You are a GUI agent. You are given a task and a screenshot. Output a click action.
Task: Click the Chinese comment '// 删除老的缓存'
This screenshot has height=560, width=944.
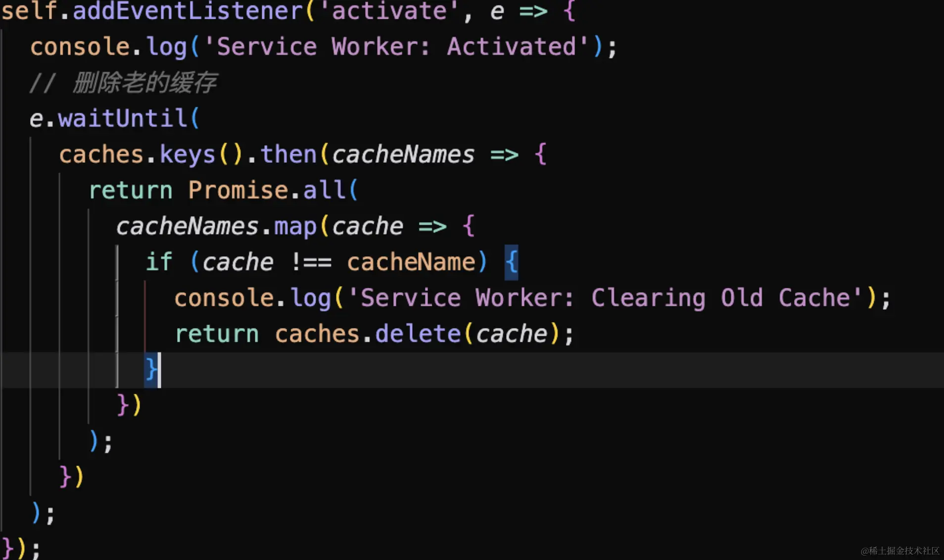point(123,82)
